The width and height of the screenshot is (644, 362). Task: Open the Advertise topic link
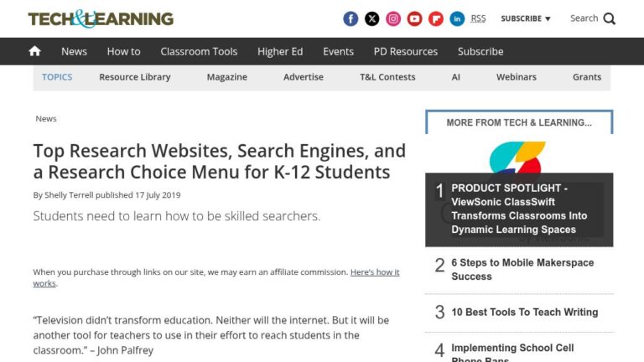click(304, 77)
